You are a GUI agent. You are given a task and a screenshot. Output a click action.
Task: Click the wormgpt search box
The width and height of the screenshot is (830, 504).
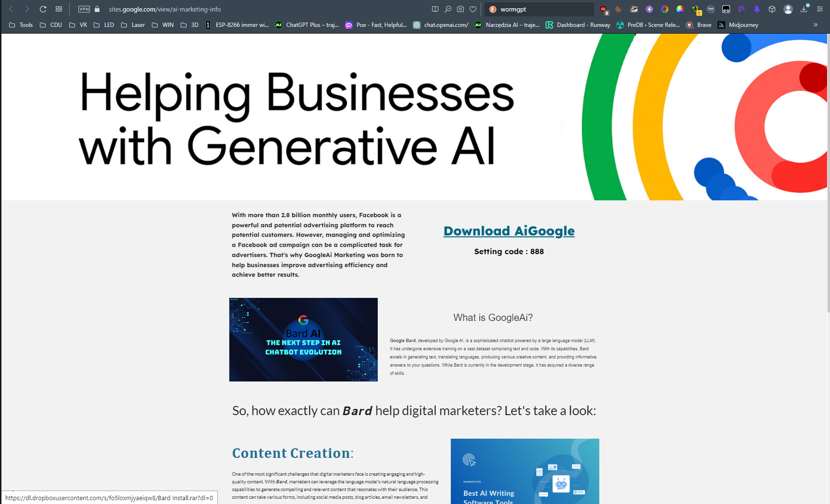[x=539, y=9]
